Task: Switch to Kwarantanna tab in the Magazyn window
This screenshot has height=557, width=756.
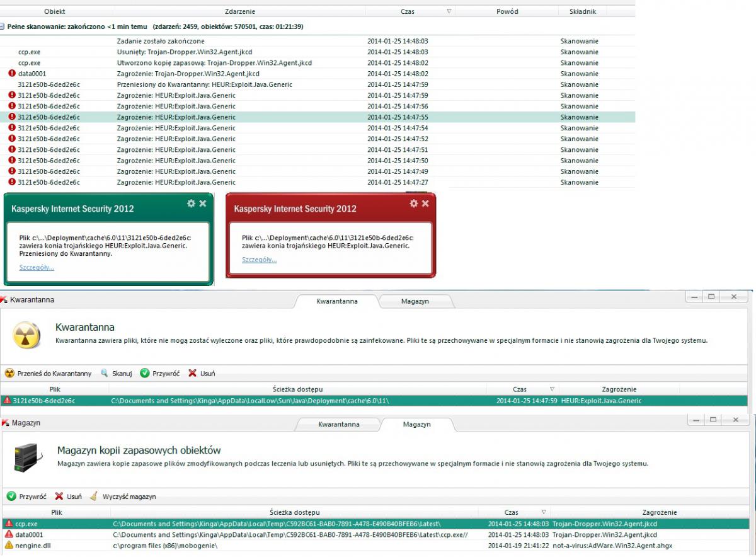Action: point(339,424)
